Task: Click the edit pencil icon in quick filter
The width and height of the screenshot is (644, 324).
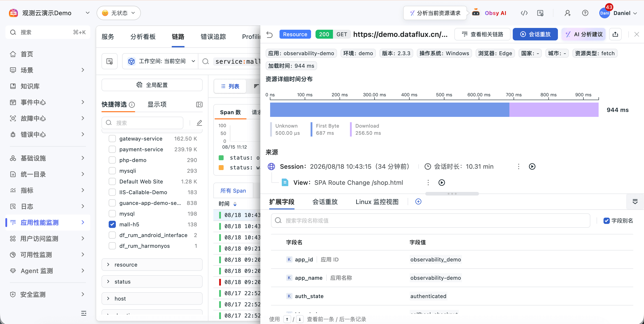Action: [199, 123]
